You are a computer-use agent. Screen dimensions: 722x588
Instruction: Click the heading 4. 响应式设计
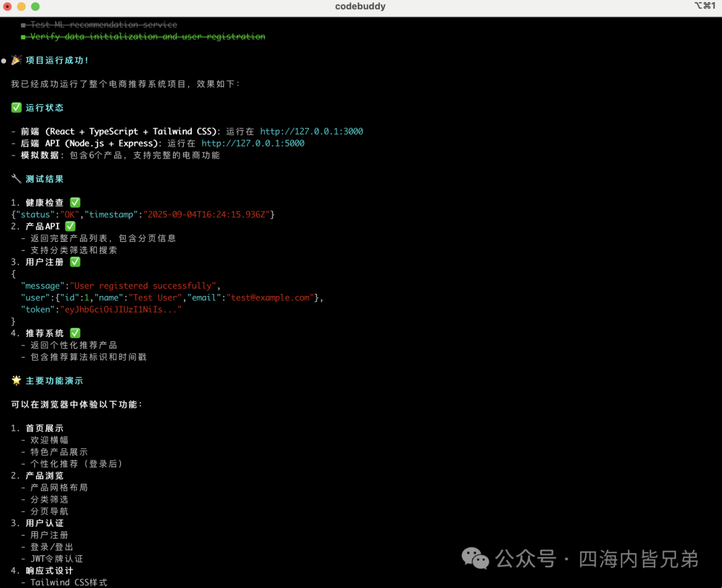42,571
